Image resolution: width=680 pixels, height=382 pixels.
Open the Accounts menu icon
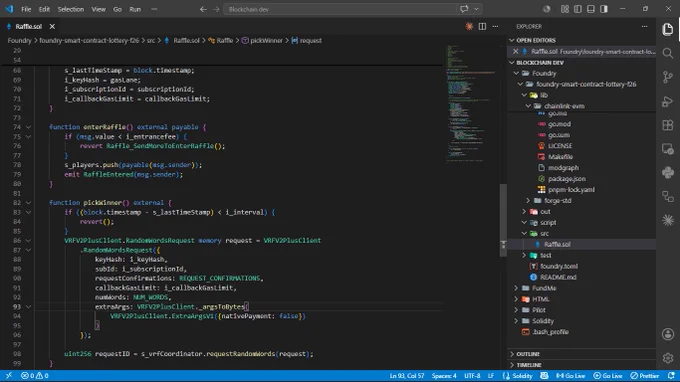(668, 334)
